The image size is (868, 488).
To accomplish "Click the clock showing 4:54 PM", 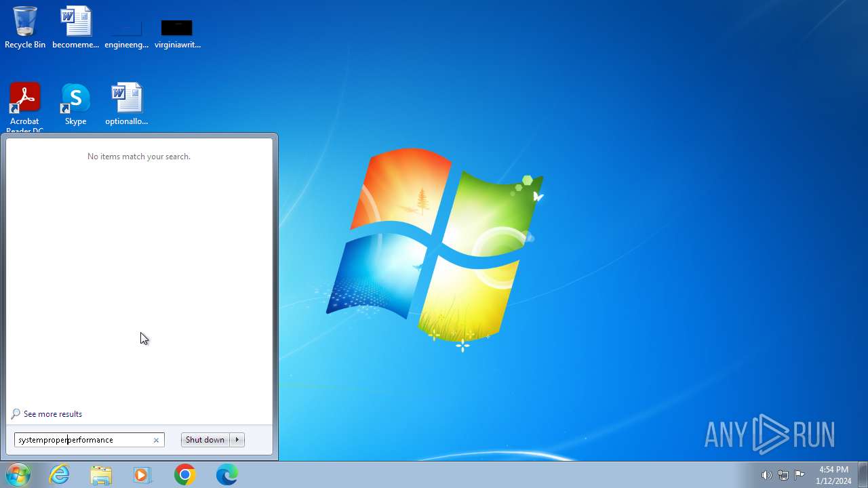I will (833, 475).
